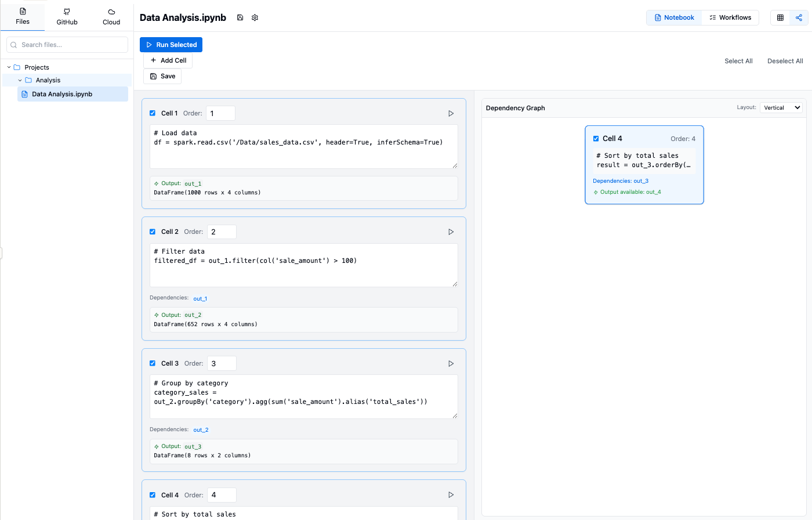Screen dimensions: 812x520
Task: Uncheck Cell 2's selection checkbox
Action: (152, 231)
